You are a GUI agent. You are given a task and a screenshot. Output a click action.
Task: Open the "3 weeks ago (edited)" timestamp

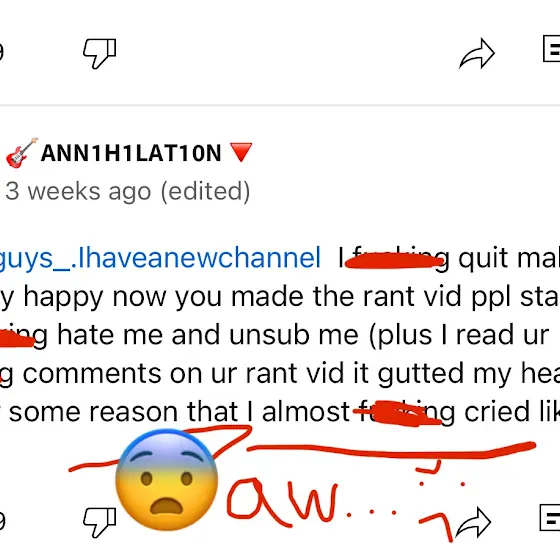128,192
